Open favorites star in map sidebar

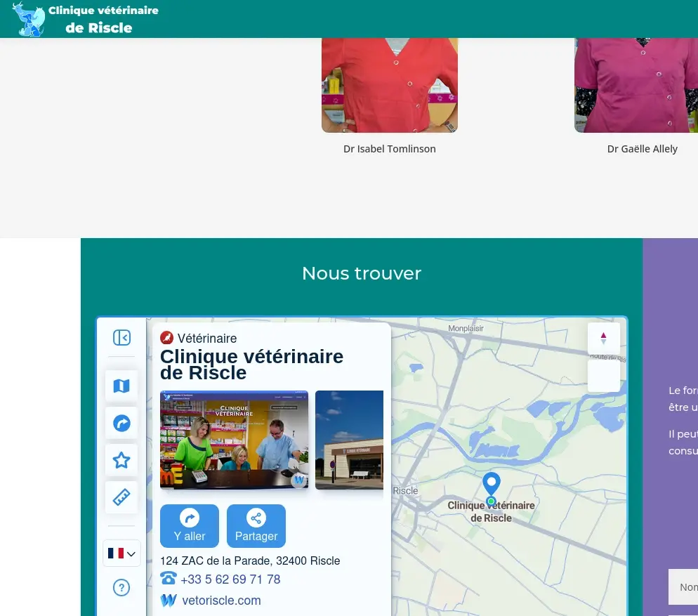[121, 461]
